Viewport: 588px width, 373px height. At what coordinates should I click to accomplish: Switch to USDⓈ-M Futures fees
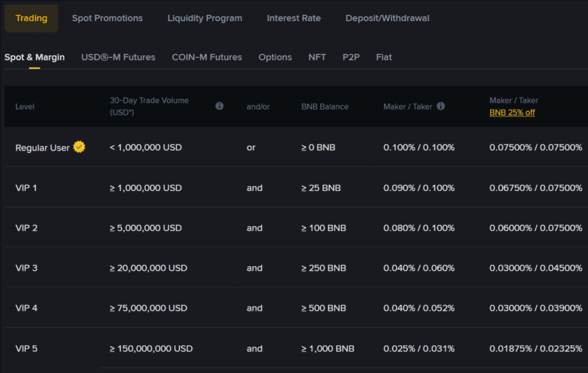[x=118, y=57]
